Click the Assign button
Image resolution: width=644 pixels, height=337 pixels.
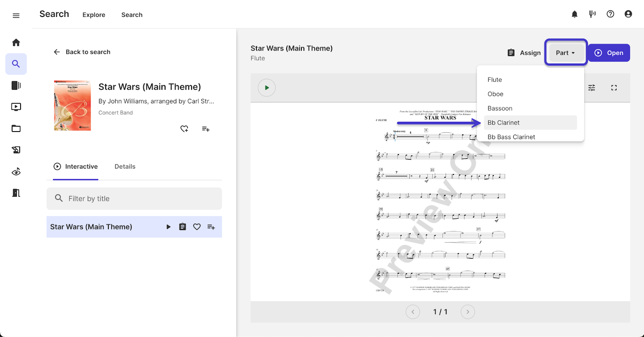[x=524, y=53]
